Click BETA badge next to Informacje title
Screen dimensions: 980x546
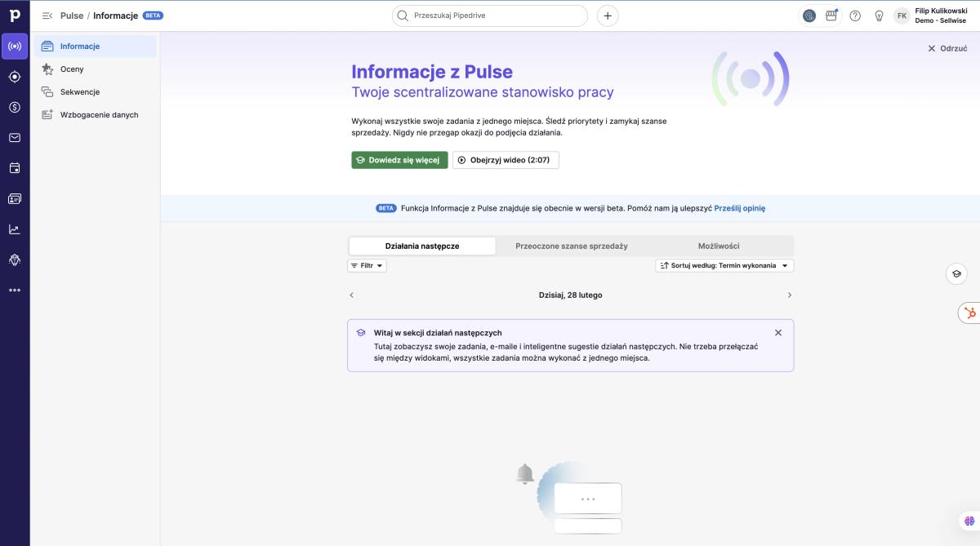point(153,16)
